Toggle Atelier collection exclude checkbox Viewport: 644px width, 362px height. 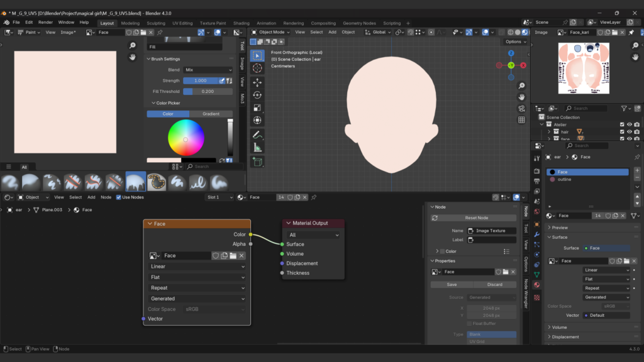click(622, 124)
